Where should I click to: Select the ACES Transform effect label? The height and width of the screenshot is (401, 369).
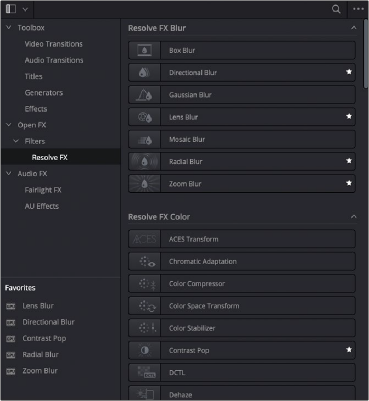[193, 239]
